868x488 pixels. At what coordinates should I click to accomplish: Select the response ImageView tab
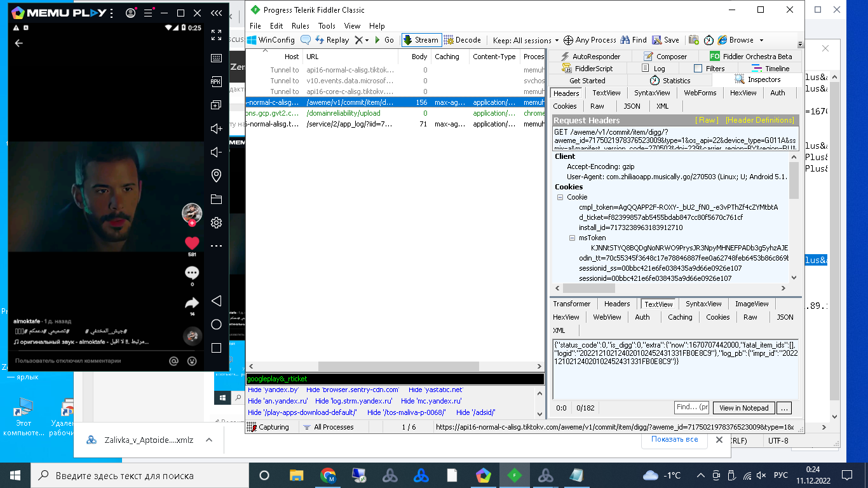pos(752,304)
